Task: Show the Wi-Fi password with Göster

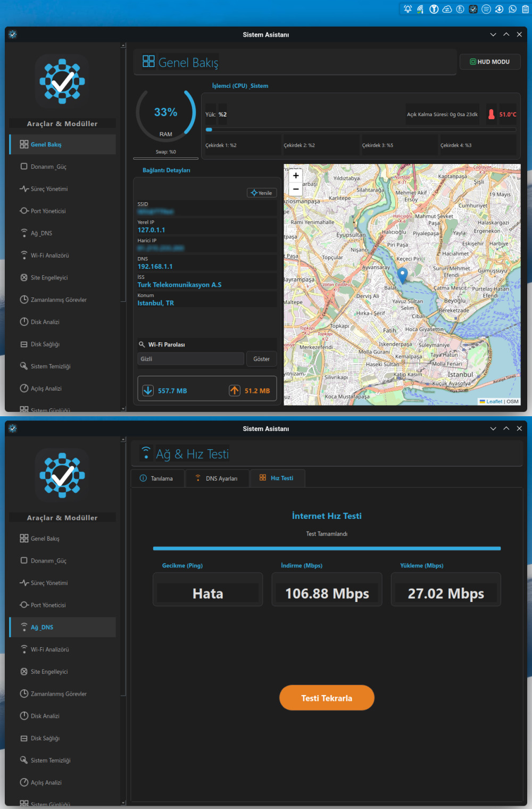Action: pos(261,359)
